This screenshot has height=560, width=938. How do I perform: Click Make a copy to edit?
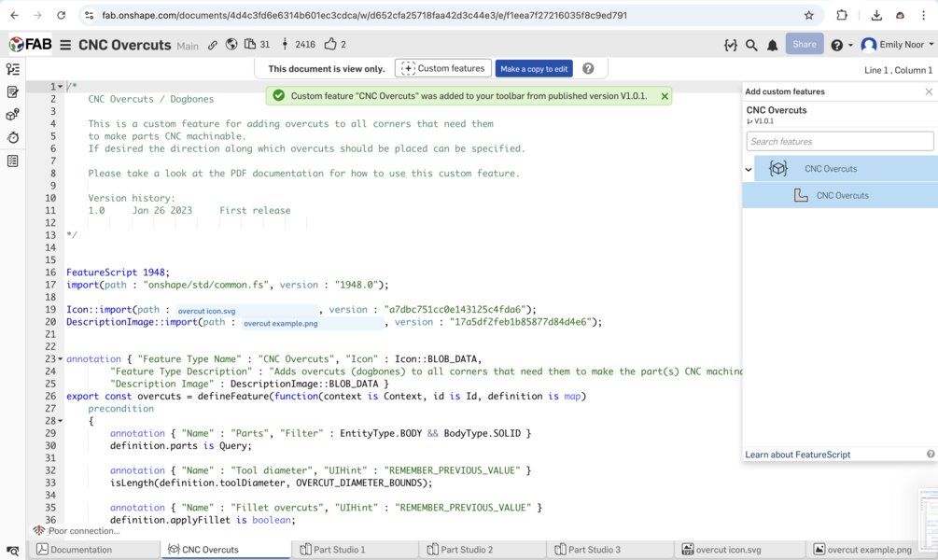[x=534, y=69]
